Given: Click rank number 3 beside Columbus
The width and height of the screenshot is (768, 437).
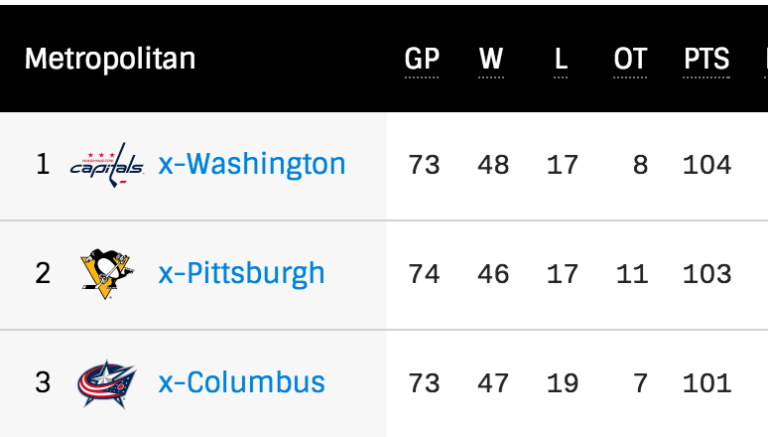Looking at the screenshot, I should coord(42,382).
